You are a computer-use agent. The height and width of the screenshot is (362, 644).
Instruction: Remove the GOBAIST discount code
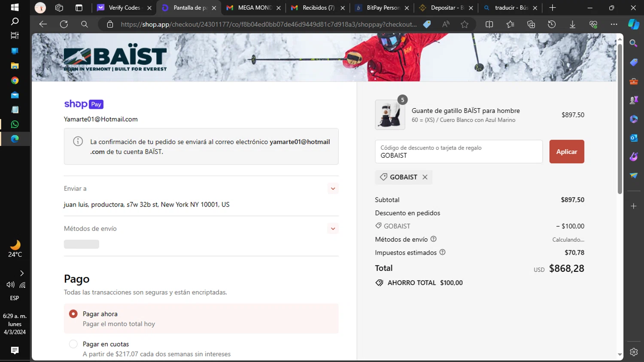click(x=425, y=177)
